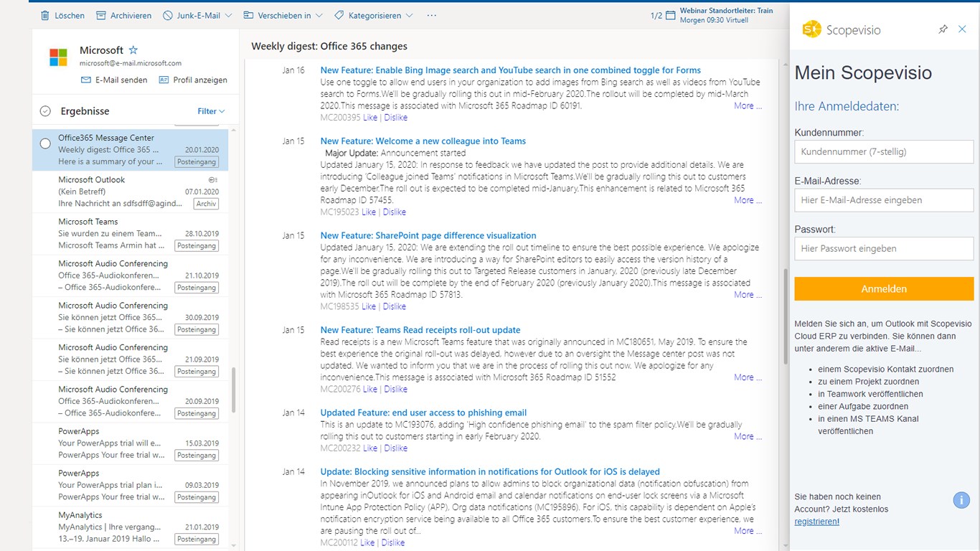Open the Filter dropdown

pos(211,111)
